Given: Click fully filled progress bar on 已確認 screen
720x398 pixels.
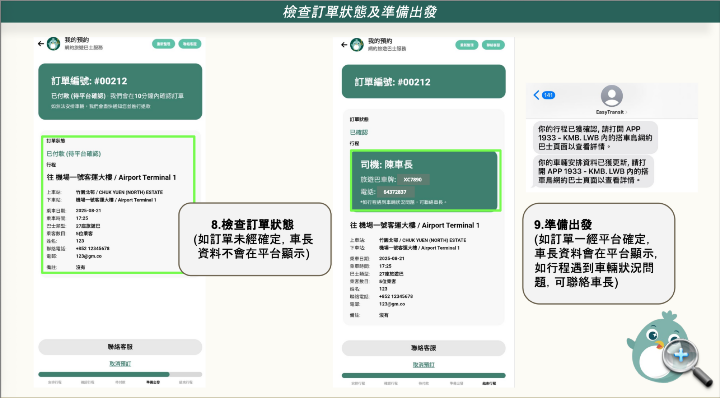Looking at the screenshot, I should [423, 376].
